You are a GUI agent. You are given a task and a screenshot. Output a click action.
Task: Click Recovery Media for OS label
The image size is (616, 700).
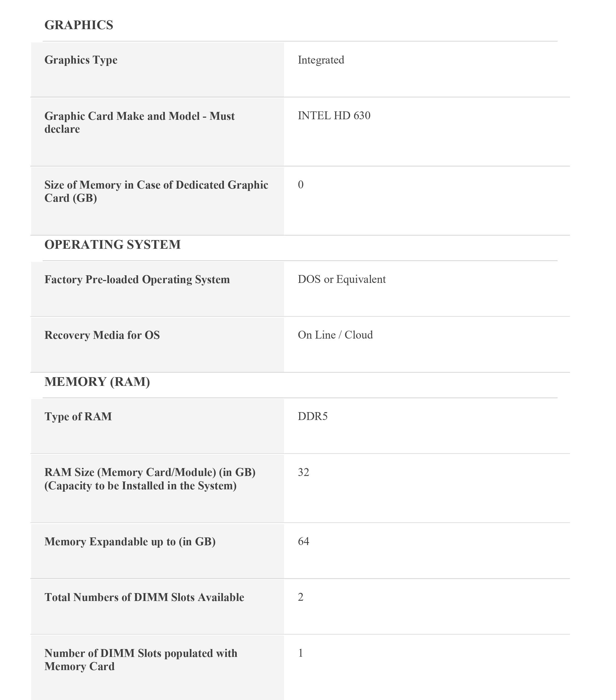(x=102, y=335)
